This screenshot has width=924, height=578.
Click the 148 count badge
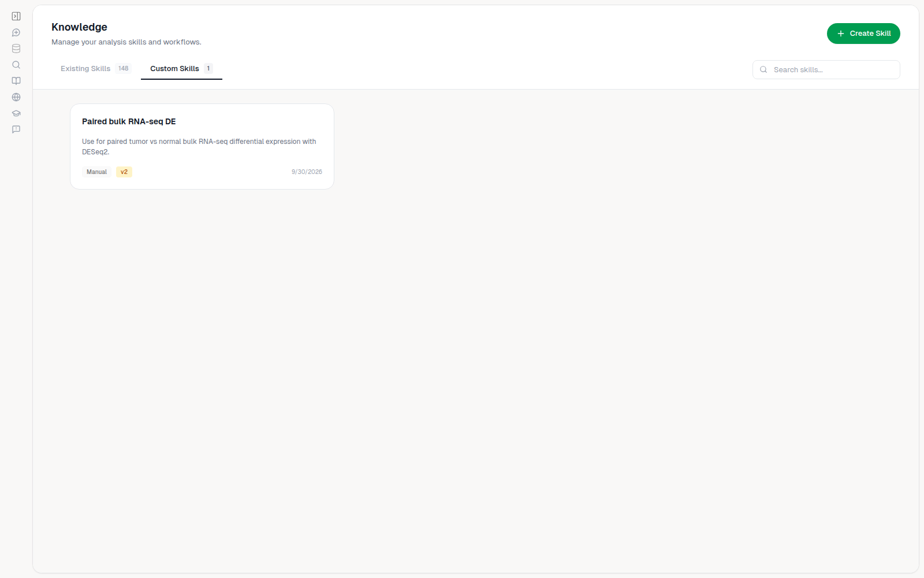click(x=124, y=68)
